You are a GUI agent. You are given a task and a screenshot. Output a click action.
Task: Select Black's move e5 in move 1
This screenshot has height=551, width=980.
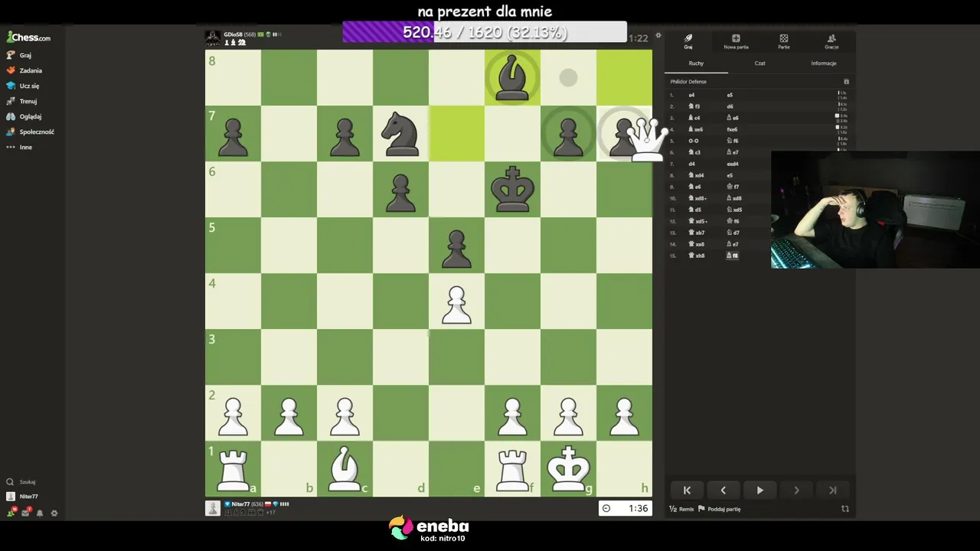tap(730, 95)
